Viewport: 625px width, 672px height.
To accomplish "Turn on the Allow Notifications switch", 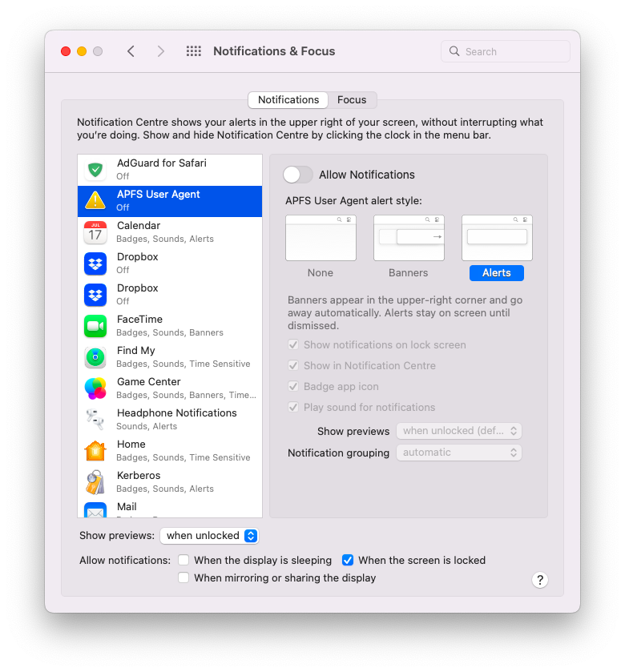I will click(298, 175).
